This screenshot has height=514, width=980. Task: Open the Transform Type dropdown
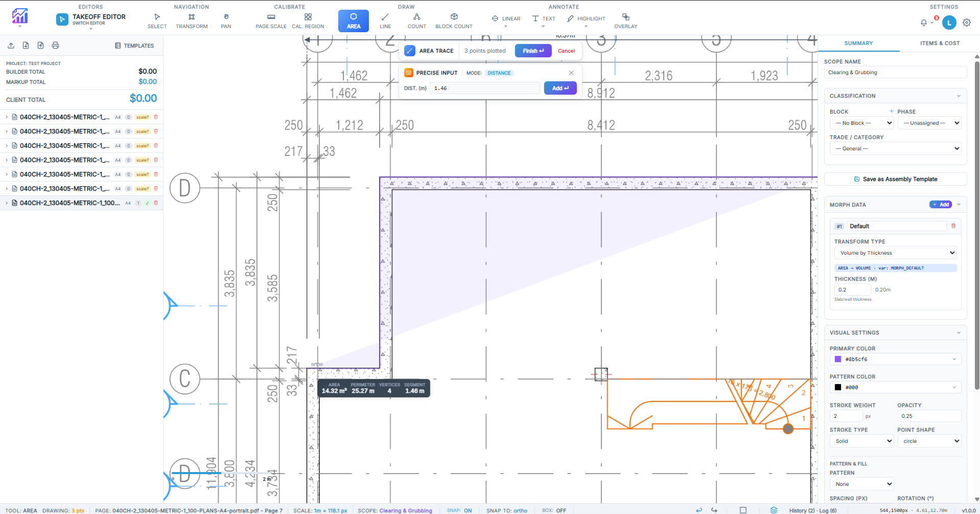(895, 253)
